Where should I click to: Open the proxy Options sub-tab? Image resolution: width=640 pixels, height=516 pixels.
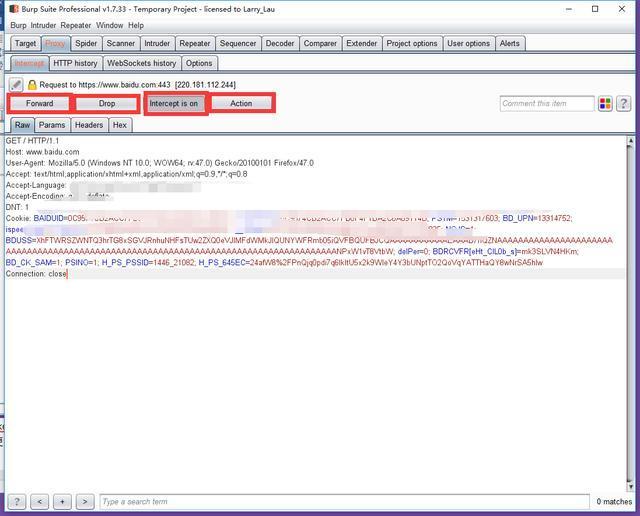[199, 63]
